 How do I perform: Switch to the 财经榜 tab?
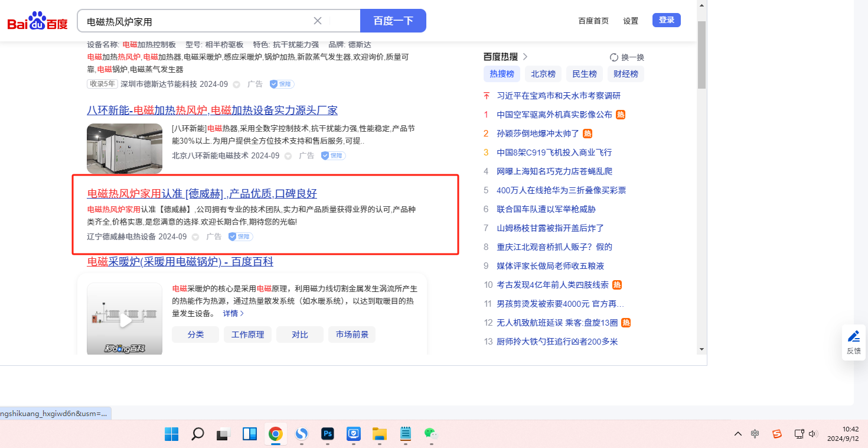coord(625,74)
